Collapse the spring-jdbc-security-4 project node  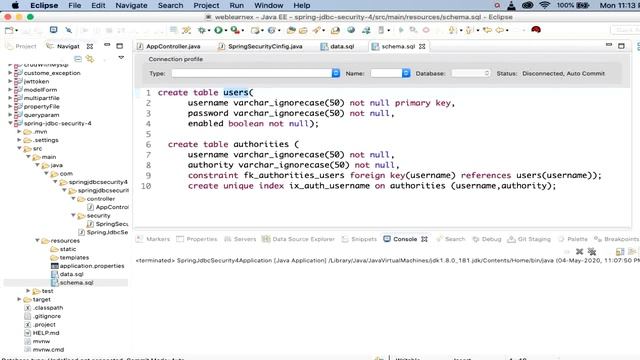pyautogui.click(x=10, y=123)
